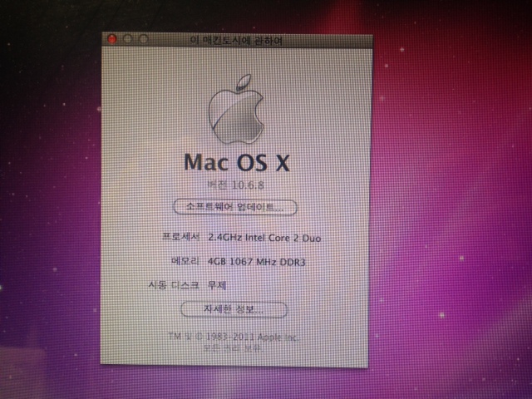Click the Mac OS X heading text
Viewport: 532px width, 399px height.
(236, 162)
